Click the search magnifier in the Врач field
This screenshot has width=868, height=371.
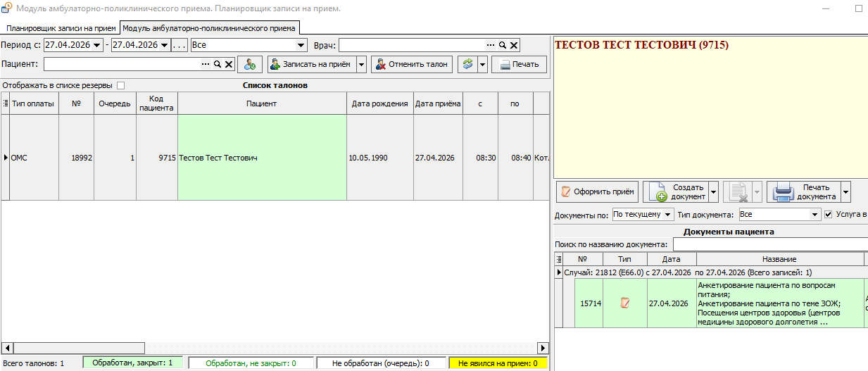503,45
